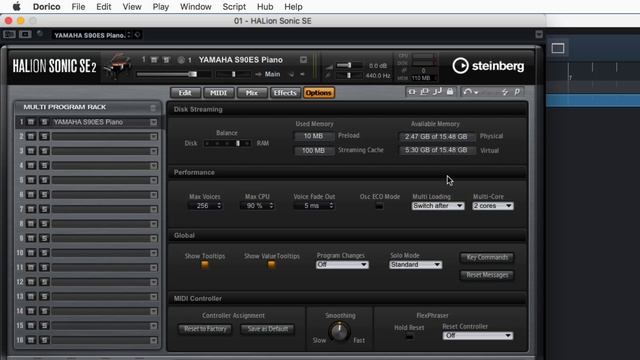
Task: Open the Apple menu
Action: click(16, 7)
